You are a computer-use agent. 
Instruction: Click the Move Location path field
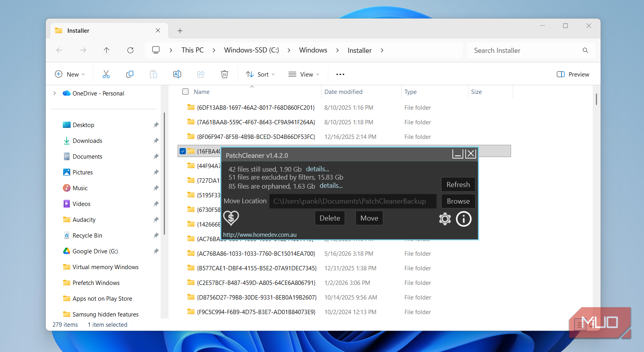click(353, 201)
